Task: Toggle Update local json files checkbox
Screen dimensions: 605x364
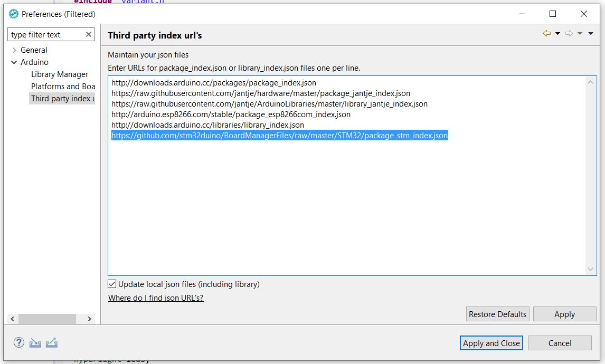Action: point(112,284)
